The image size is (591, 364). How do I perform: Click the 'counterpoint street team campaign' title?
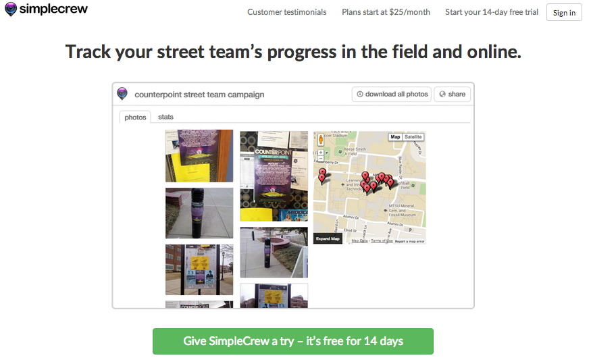(x=199, y=95)
